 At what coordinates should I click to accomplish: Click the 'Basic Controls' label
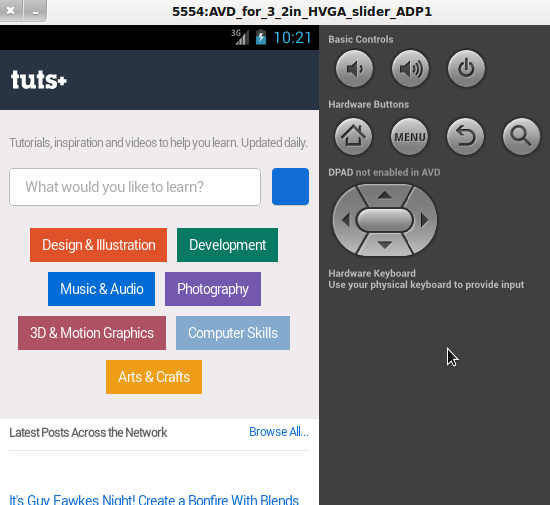pos(361,39)
